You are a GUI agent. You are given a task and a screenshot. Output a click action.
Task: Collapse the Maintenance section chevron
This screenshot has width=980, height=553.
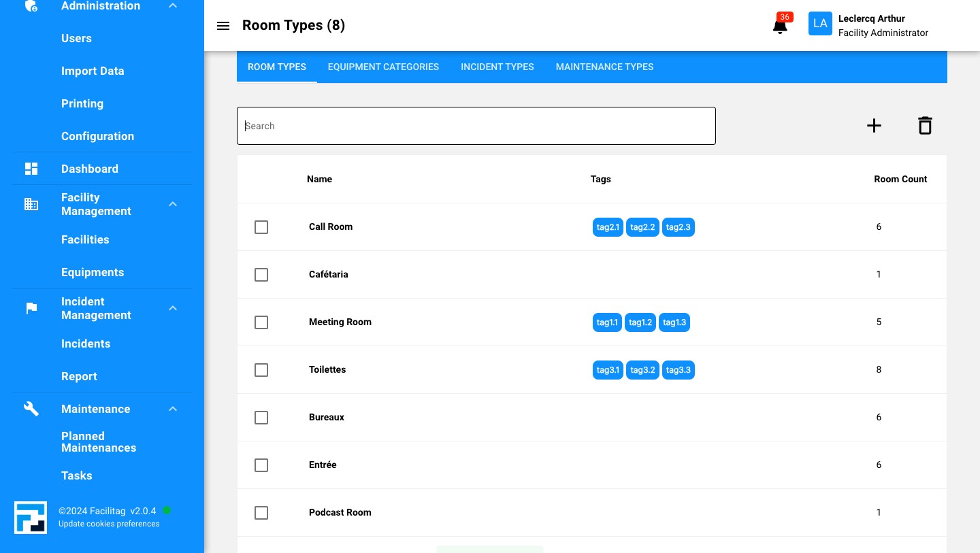point(173,409)
